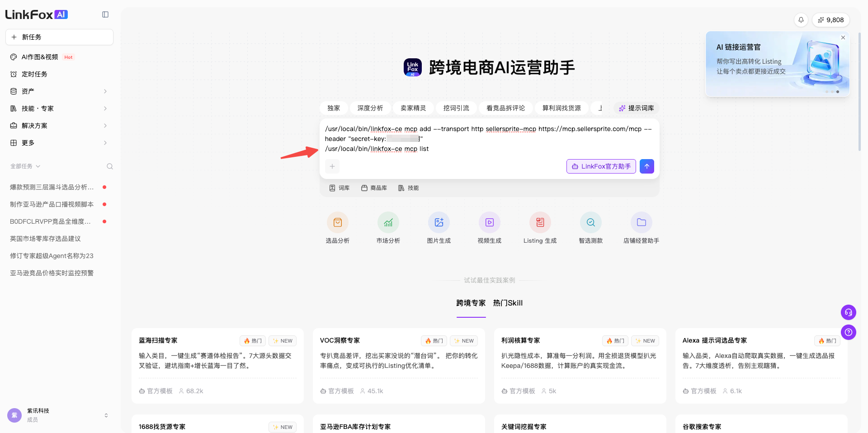The image size is (868, 433).
Task: Open the 技能 tool below input
Action: (x=408, y=188)
